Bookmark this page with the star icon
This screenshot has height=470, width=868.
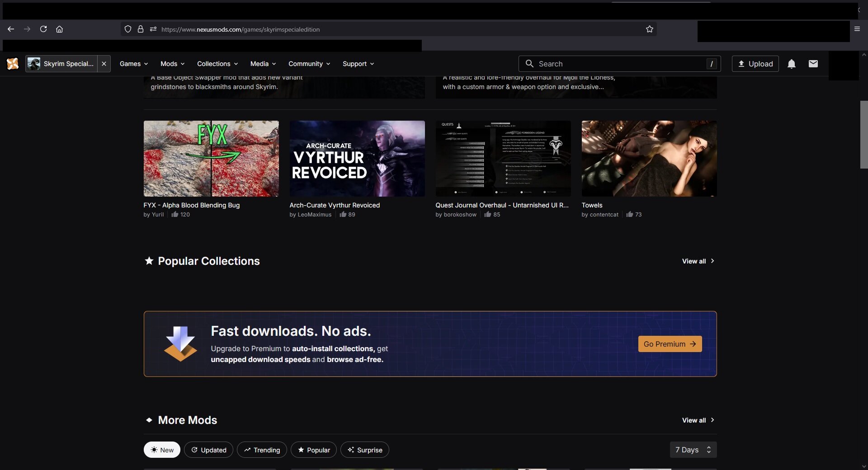click(x=650, y=29)
